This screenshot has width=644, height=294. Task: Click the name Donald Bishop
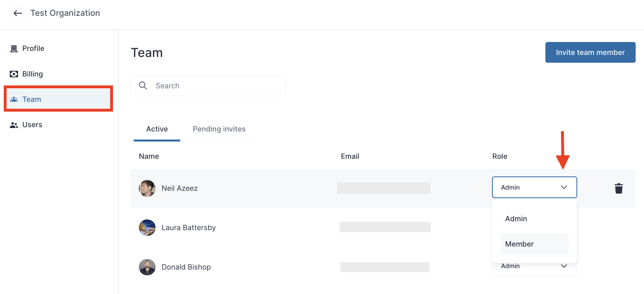pyautogui.click(x=186, y=267)
